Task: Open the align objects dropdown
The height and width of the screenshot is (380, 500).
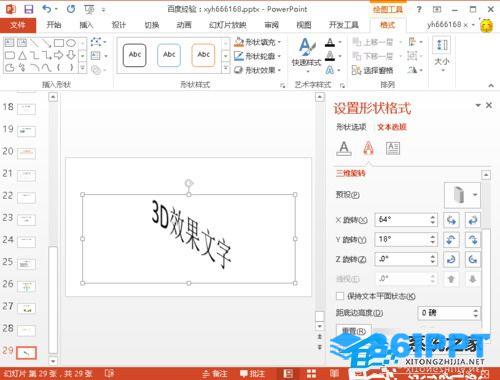Action: [x=416, y=42]
